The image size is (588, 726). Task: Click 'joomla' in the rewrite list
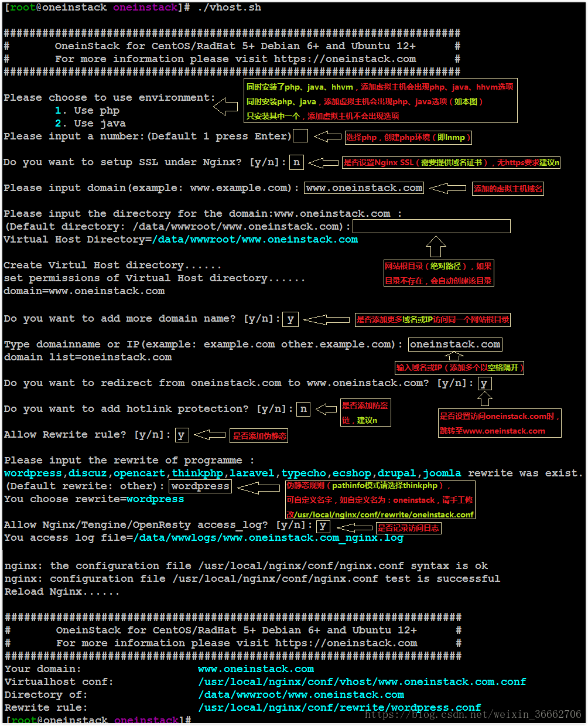442,473
